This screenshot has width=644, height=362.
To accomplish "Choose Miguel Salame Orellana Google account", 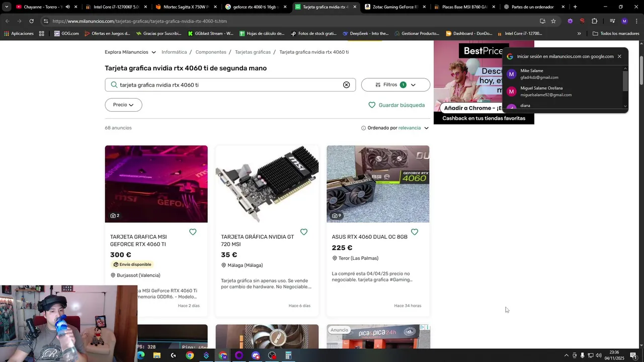I will pyautogui.click(x=563, y=92).
